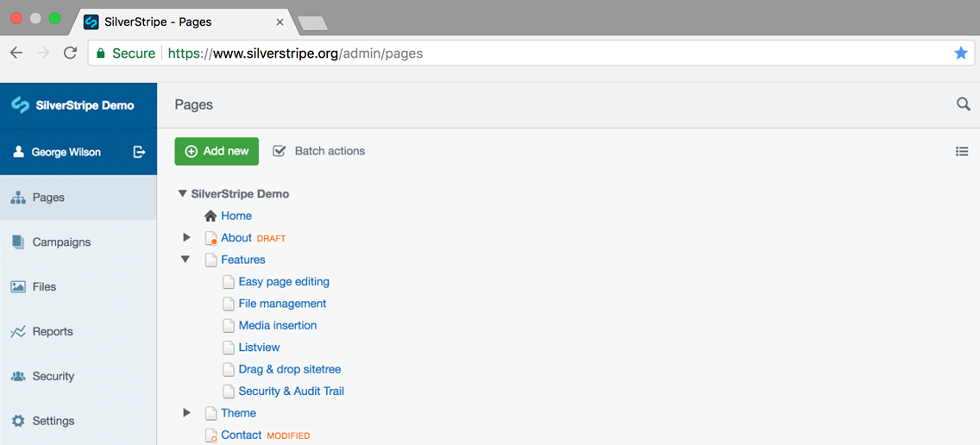Collapse the Features page node
The width and height of the screenshot is (980, 445).
pos(185,260)
